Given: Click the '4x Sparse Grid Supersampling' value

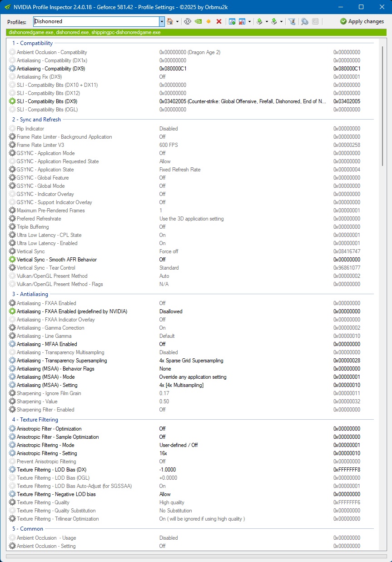Looking at the screenshot, I should coord(191,361).
